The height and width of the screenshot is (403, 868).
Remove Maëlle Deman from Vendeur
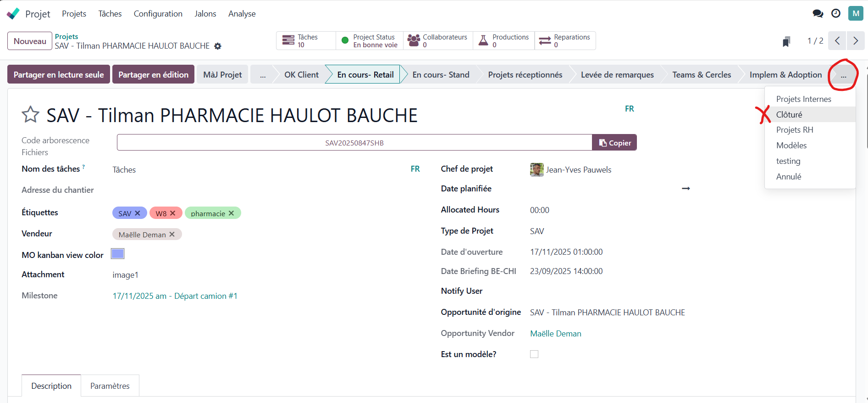pyautogui.click(x=172, y=235)
